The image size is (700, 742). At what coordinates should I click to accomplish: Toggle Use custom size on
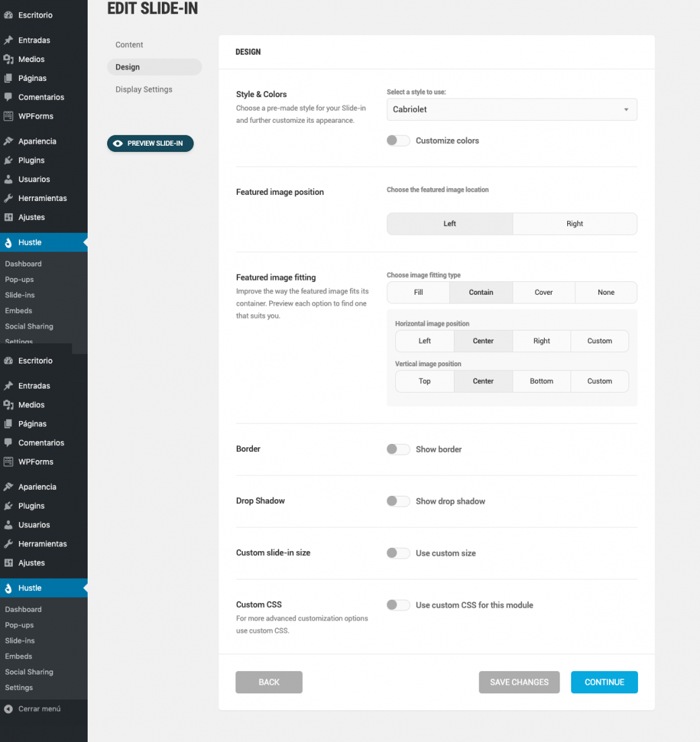pyautogui.click(x=398, y=552)
